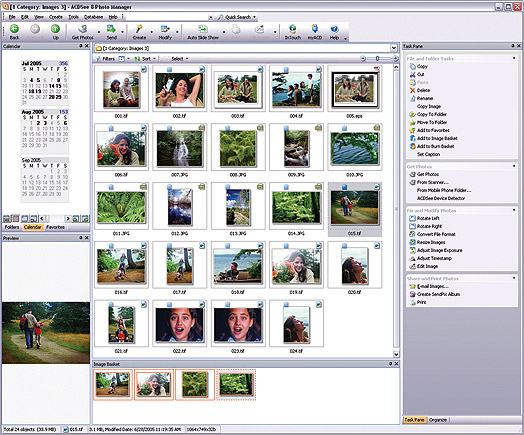Open the Auto Slide Show tool
This screenshot has height=435, width=524.
point(203,29)
